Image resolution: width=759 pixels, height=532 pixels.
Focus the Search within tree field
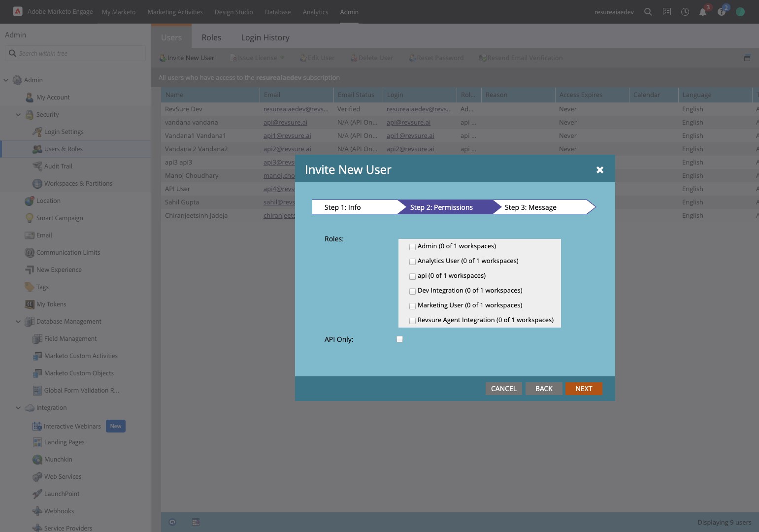coord(75,53)
